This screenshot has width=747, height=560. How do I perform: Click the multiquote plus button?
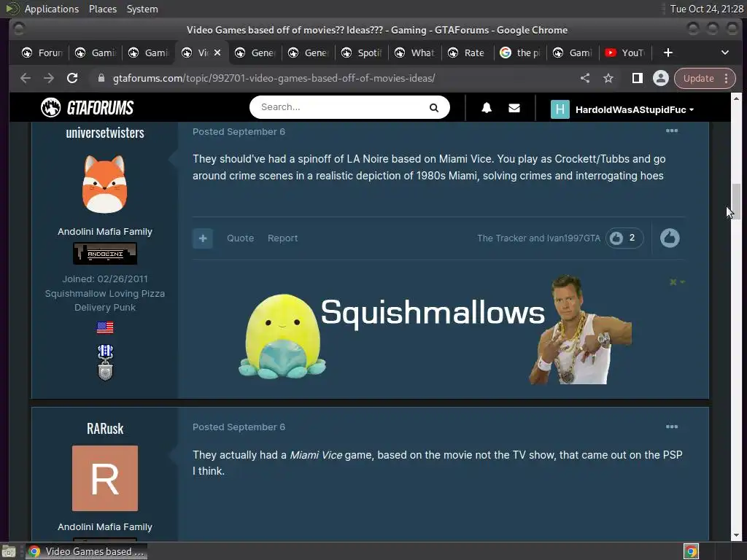coord(203,238)
